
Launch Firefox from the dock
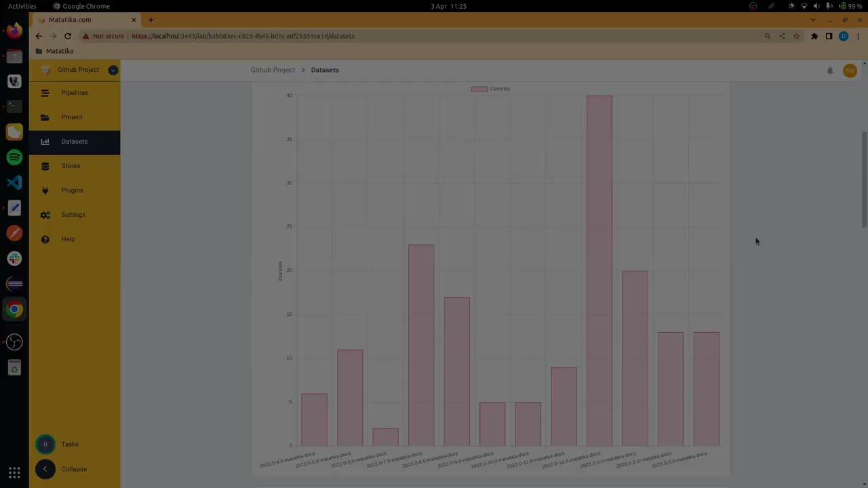point(14,30)
